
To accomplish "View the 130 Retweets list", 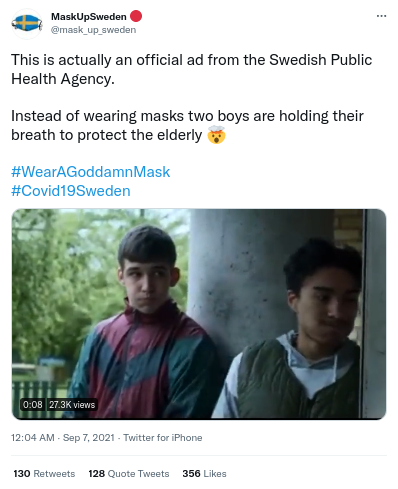I will [x=44, y=474].
